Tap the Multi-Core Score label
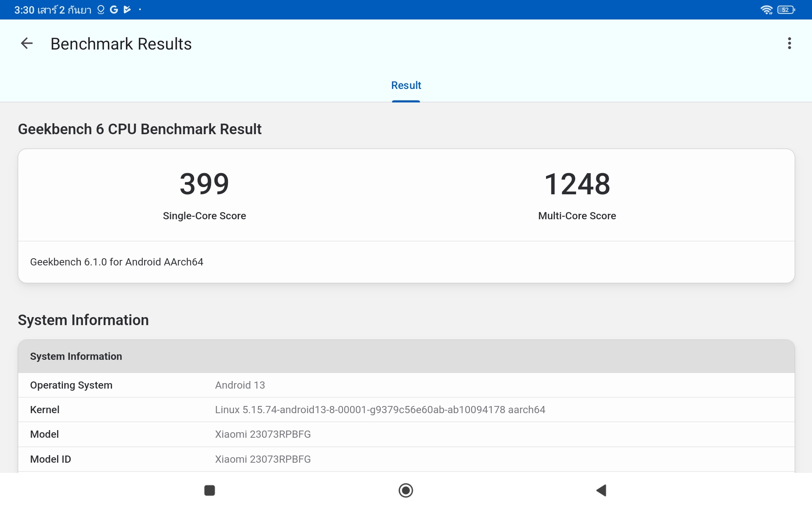 click(x=577, y=216)
